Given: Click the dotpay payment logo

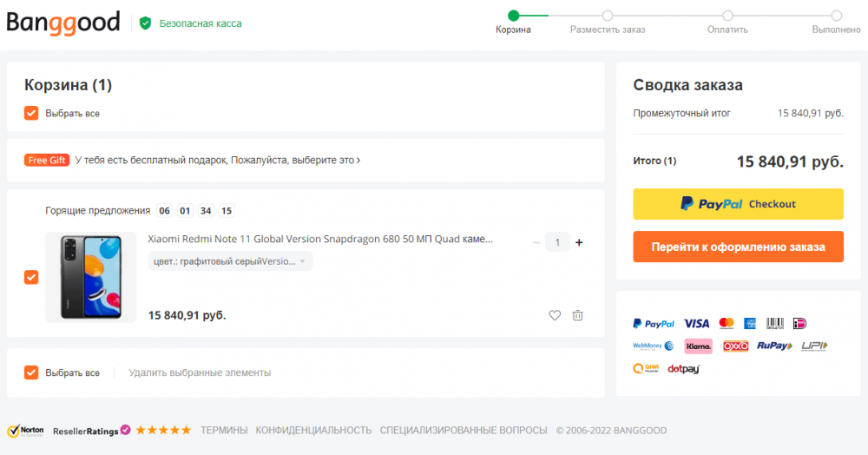Looking at the screenshot, I should 684,369.
